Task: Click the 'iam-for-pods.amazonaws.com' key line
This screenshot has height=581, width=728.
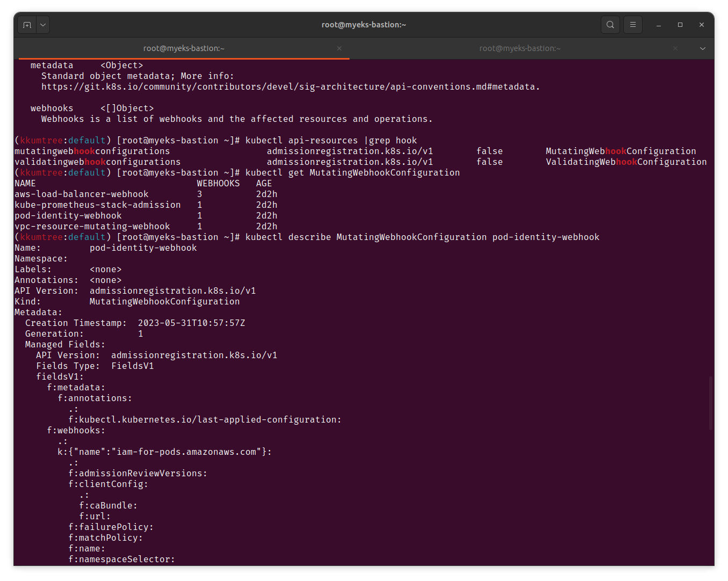Action: point(165,452)
